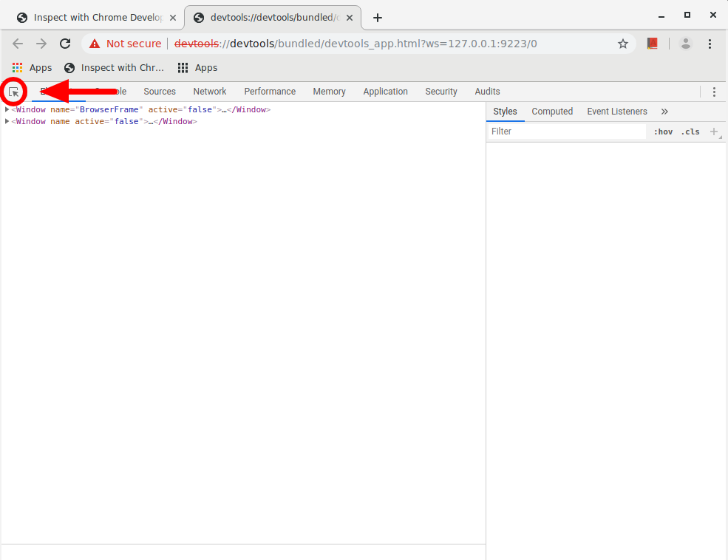Image resolution: width=728 pixels, height=560 pixels.
Task: Click the user profile avatar icon
Action: pyautogui.click(x=686, y=44)
